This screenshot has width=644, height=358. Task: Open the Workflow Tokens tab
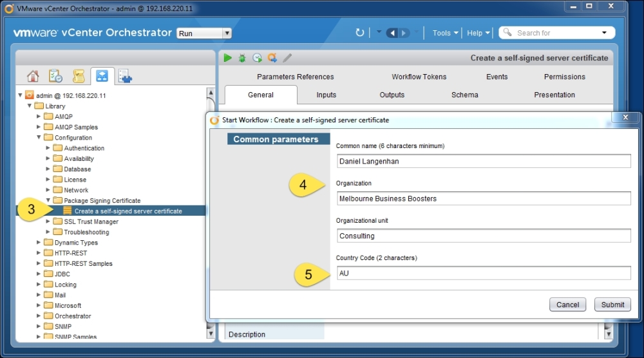419,77
